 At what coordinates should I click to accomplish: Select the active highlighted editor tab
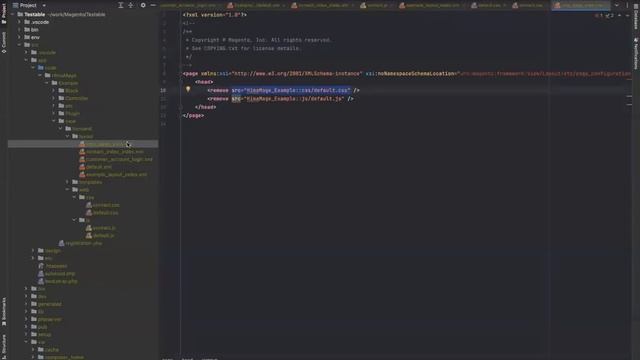(581, 5)
